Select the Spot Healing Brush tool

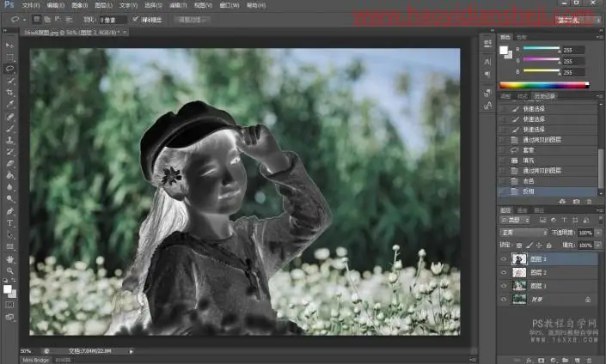(x=9, y=116)
